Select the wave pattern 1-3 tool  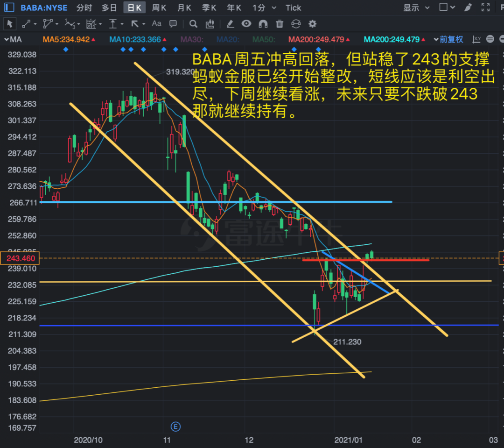[x=70, y=24]
